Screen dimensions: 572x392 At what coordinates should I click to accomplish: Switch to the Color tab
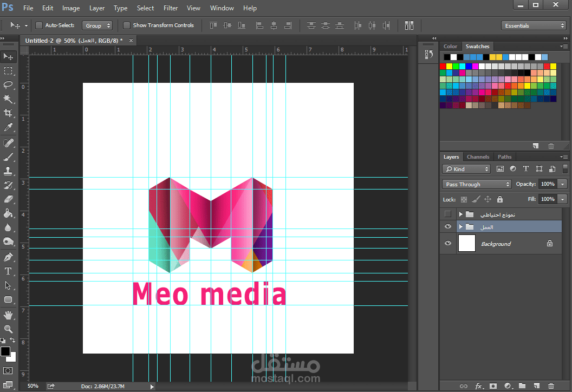[450, 47]
